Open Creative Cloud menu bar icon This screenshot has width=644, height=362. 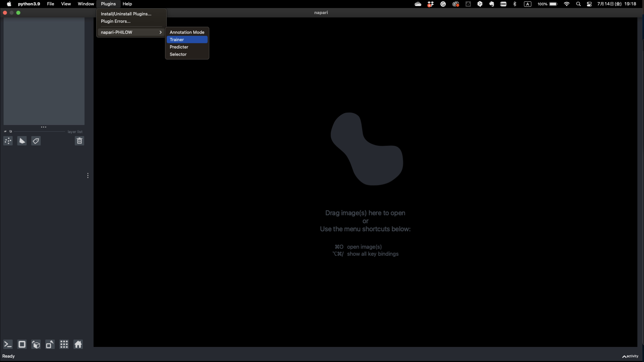click(x=455, y=4)
